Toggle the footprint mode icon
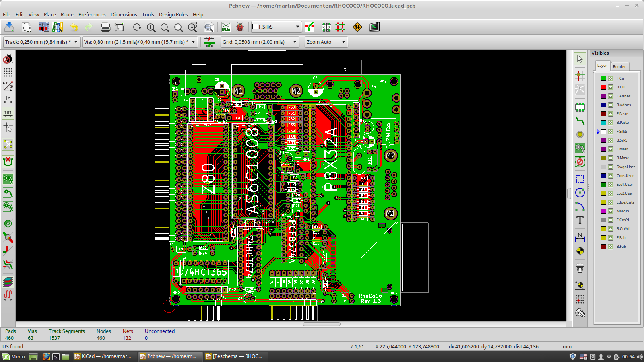The image size is (644, 362). pyautogui.click(x=326, y=27)
